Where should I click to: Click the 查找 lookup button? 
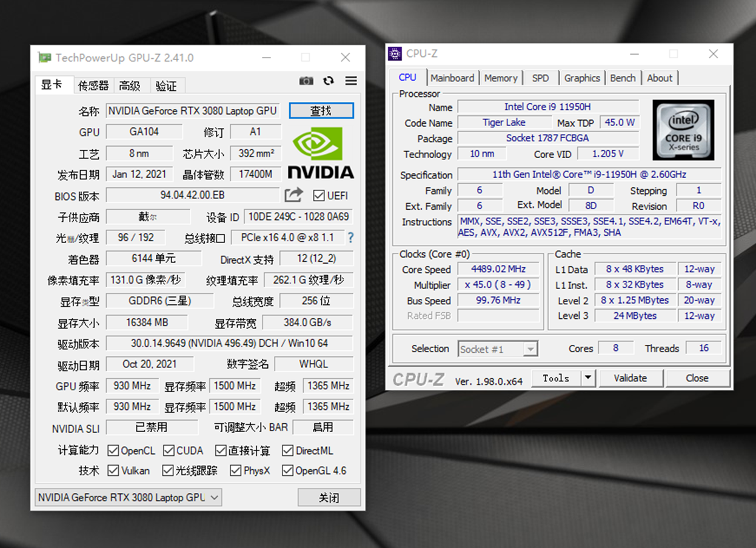coord(321,110)
